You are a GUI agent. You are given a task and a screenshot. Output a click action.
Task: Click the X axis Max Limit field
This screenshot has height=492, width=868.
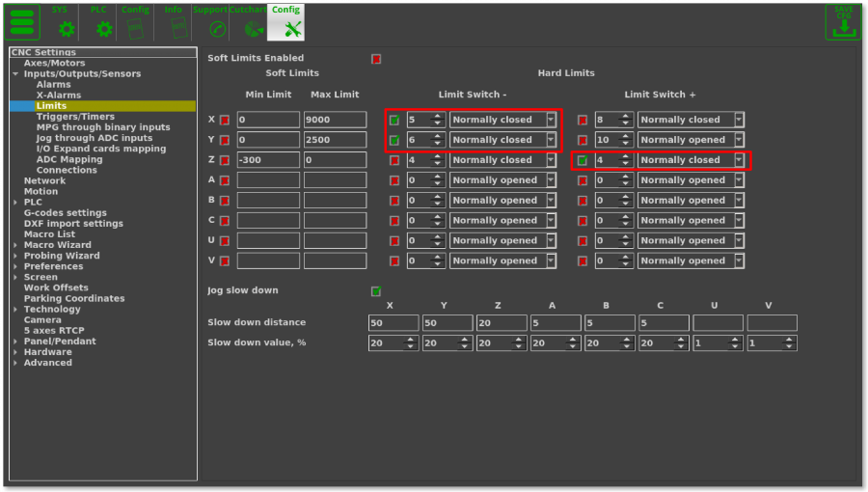click(335, 120)
